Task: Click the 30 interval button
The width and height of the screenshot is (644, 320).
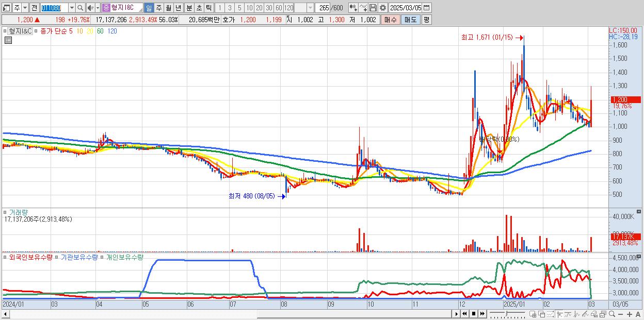Action: (269, 8)
